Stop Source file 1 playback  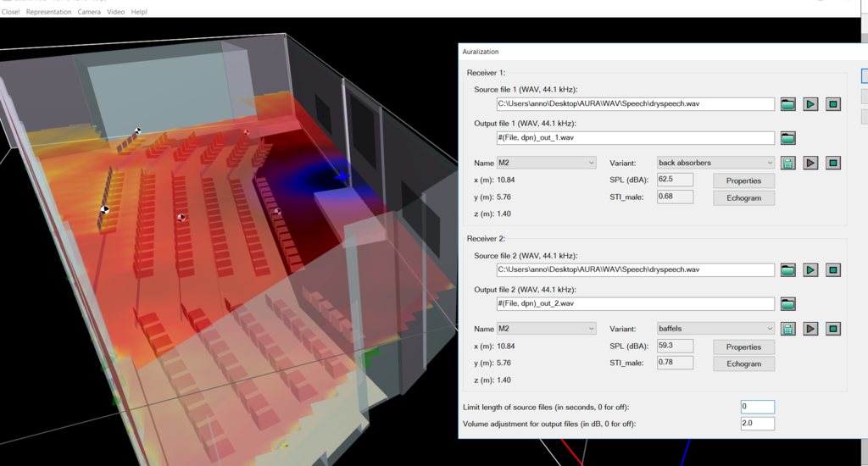833,104
